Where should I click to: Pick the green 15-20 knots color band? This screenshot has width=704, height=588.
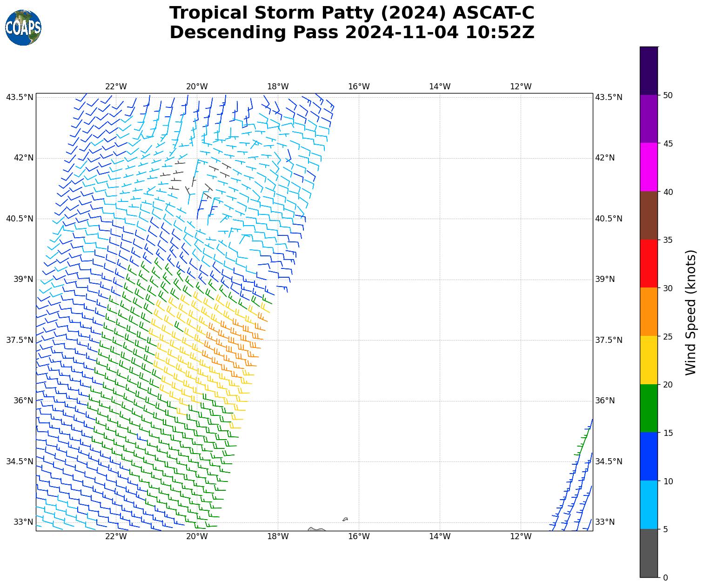(649, 408)
